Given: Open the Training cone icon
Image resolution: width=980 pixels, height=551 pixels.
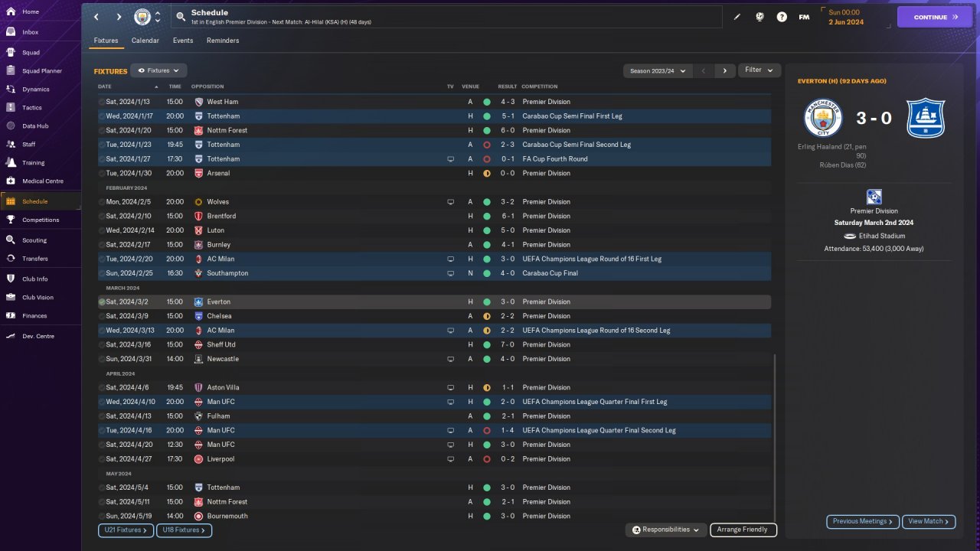Looking at the screenshot, I should tap(11, 163).
